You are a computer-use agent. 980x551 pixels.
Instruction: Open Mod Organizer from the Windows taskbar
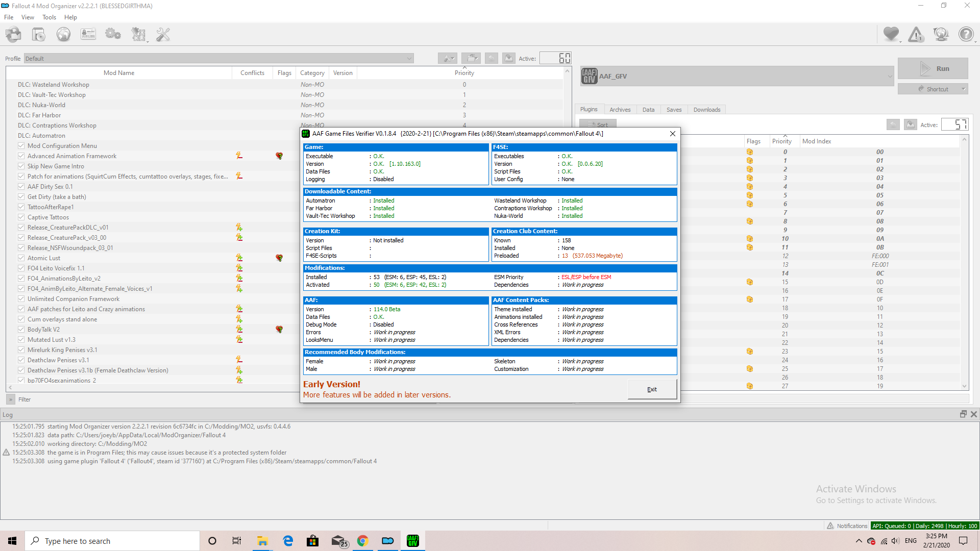pyautogui.click(x=388, y=541)
